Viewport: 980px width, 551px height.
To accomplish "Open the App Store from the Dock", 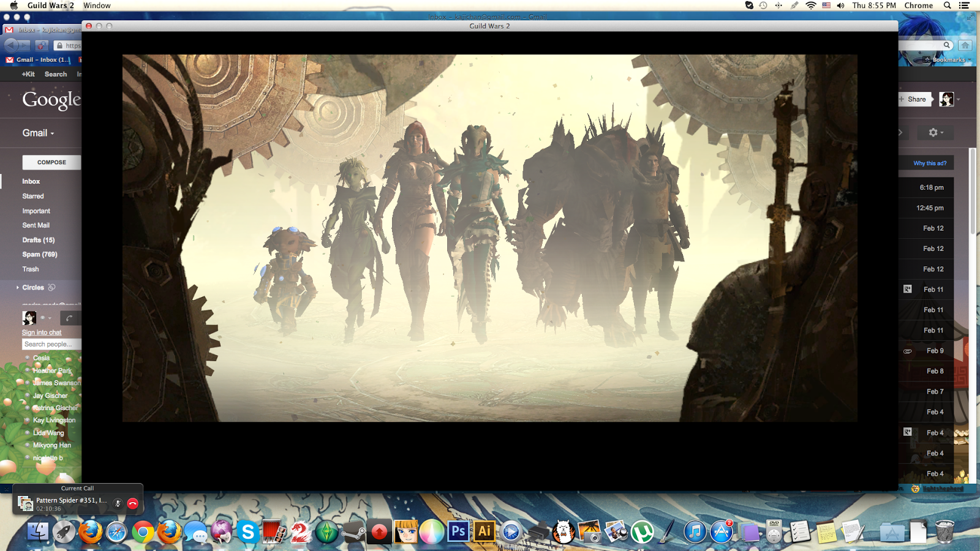I will [721, 531].
